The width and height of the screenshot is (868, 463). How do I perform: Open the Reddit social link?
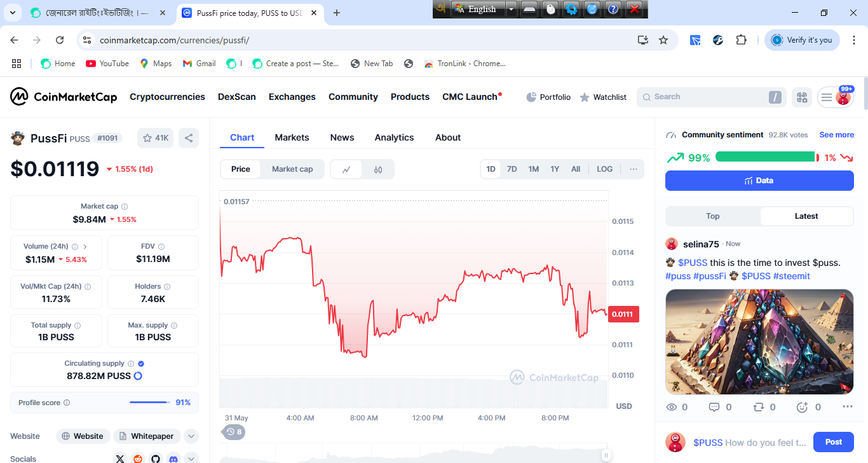click(x=138, y=459)
